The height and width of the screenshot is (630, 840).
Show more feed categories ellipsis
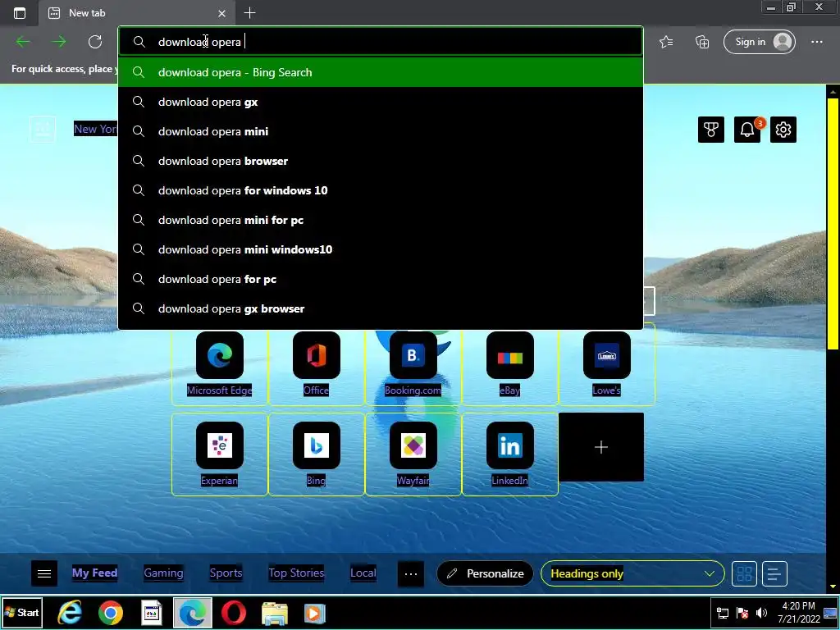point(411,573)
